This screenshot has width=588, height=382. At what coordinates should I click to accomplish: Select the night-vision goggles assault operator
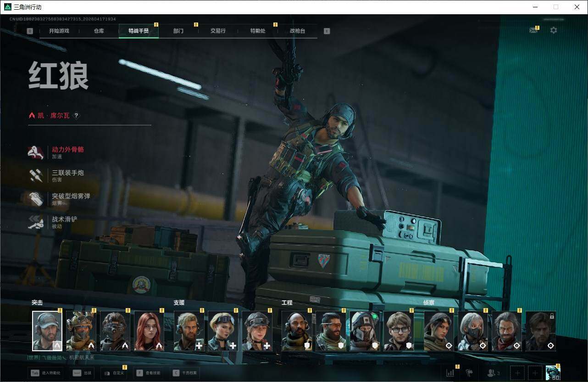(x=115, y=331)
